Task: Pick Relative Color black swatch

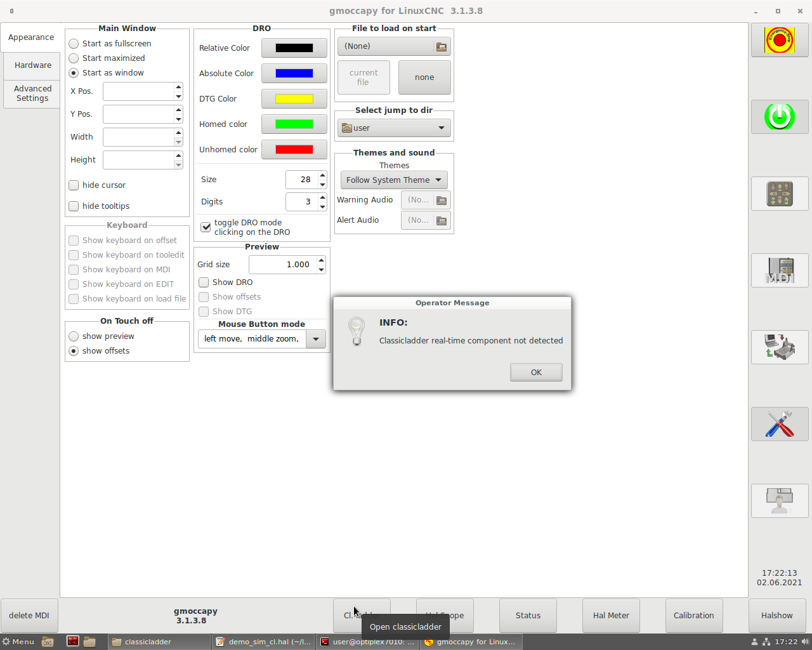Action: click(x=294, y=48)
